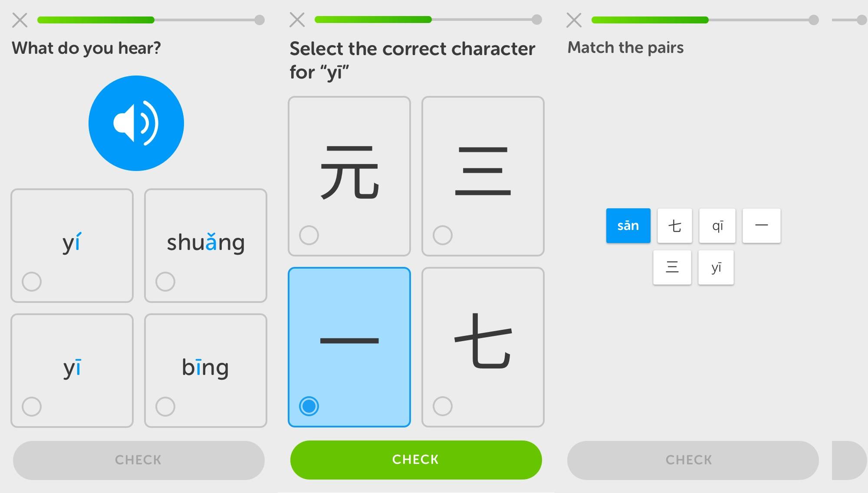Select the "yī" pinyin tile
The height and width of the screenshot is (493, 868).
click(716, 267)
